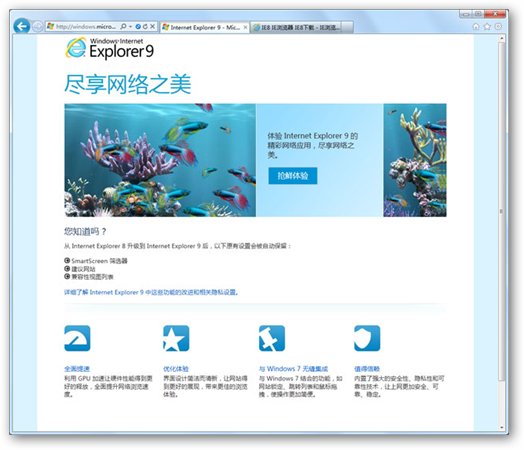Switch to the IE8 浏览器 tab
Screen dimensions: 524x450
297,27
